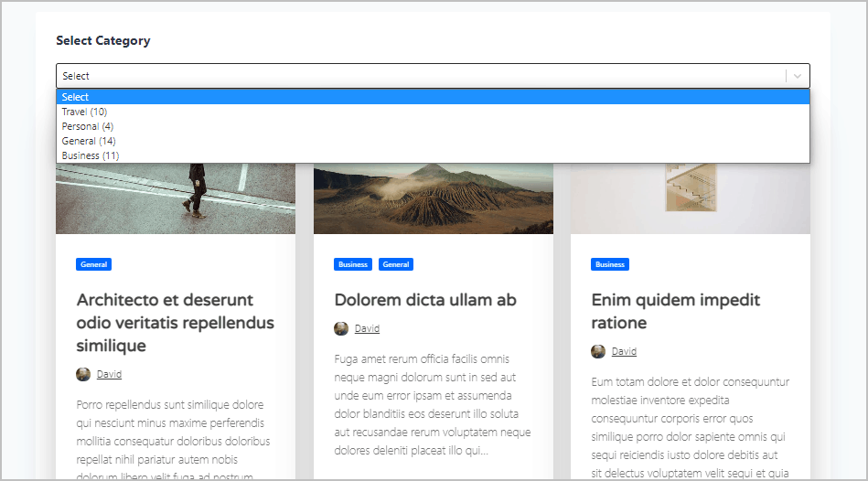The image size is (868, 481).
Task: Open the "Dolorem dicta ullam ab" post title
Action: [425, 300]
